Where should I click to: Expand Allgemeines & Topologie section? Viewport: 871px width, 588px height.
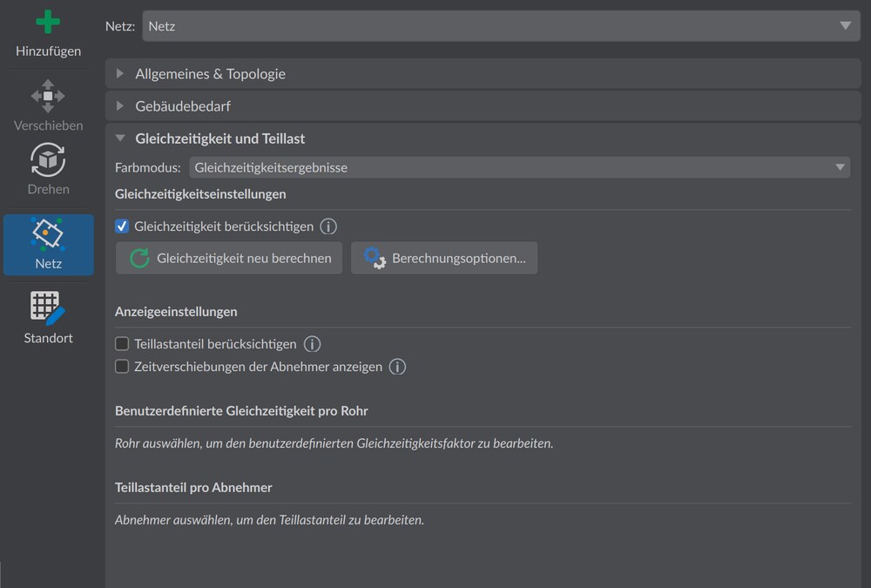point(483,73)
